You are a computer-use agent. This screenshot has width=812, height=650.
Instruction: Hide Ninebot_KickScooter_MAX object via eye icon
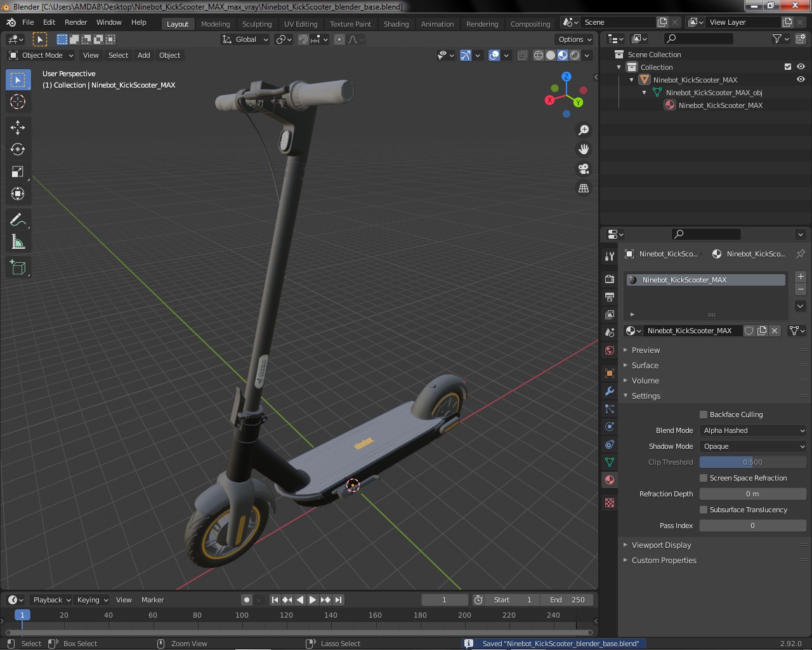tap(801, 79)
